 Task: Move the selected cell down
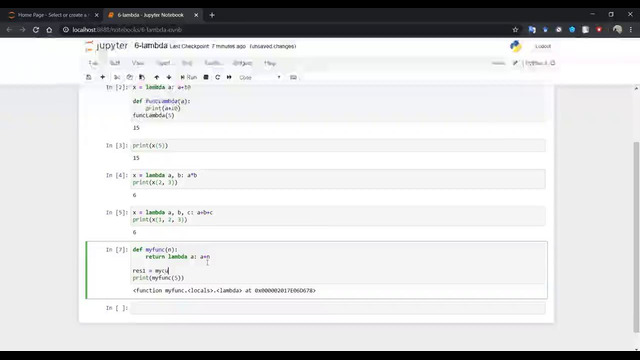point(169,77)
